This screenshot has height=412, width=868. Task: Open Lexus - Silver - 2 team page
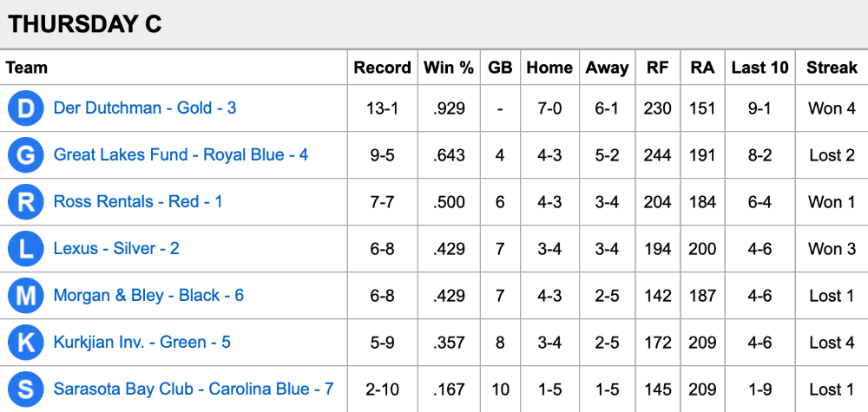pyautogui.click(x=116, y=249)
